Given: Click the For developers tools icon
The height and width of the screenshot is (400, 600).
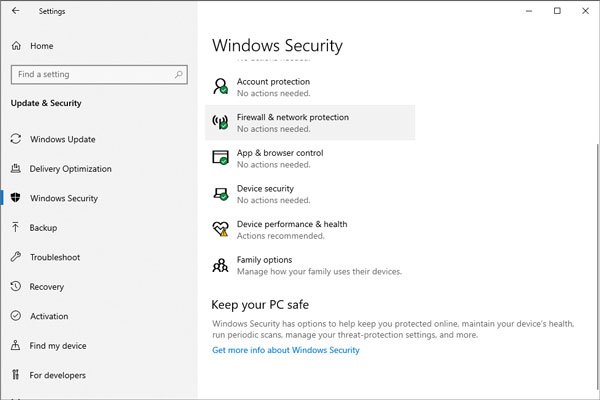Looking at the screenshot, I should point(15,374).
